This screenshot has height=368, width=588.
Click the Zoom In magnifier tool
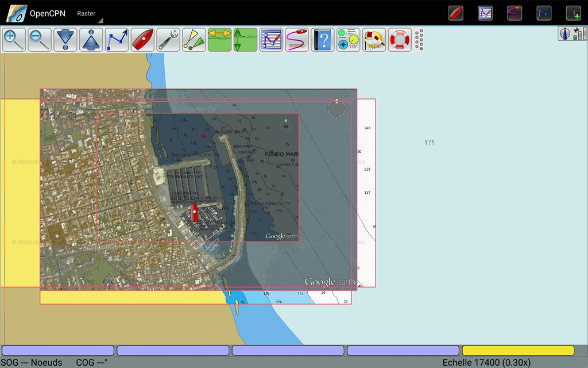point(14,40)
